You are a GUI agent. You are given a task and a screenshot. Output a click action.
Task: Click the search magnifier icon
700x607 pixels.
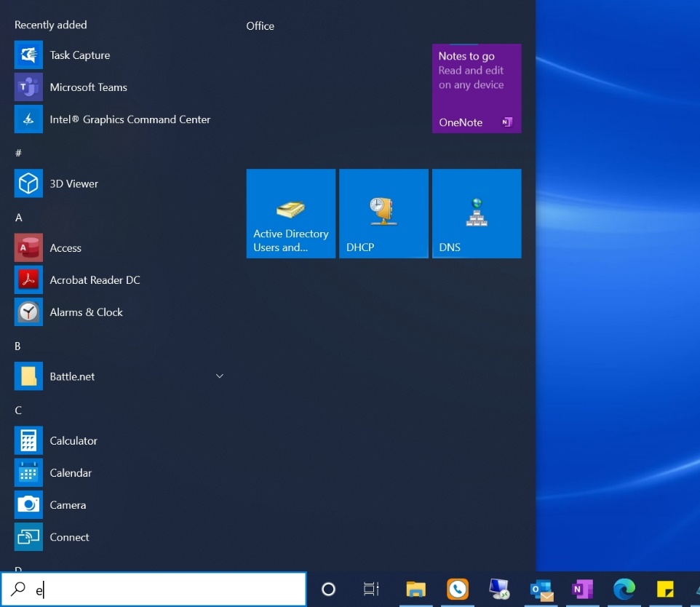click(18, 589)
